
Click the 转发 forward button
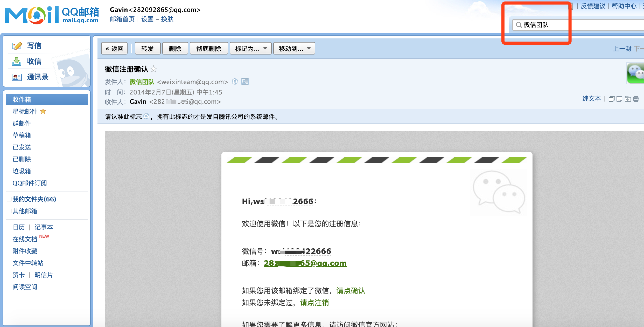pos(148,49)
